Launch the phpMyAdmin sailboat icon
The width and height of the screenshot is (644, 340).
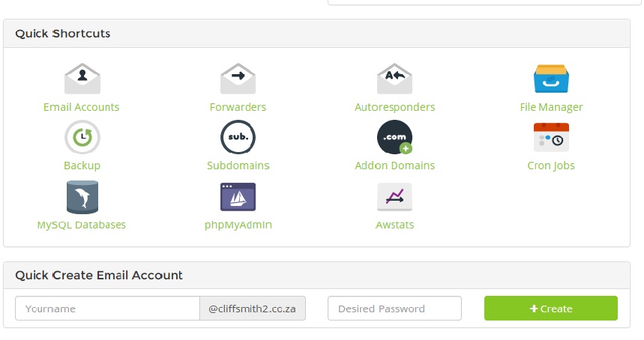click(238, 197)
